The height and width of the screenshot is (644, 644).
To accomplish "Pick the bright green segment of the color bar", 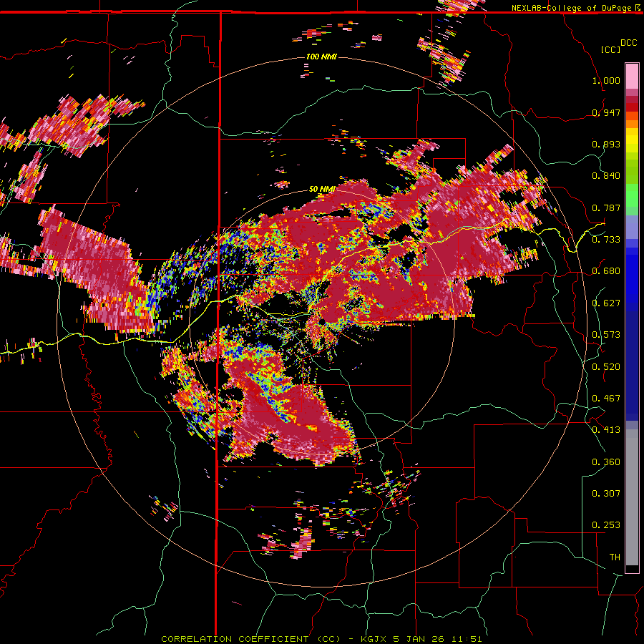I will (632, 195).
